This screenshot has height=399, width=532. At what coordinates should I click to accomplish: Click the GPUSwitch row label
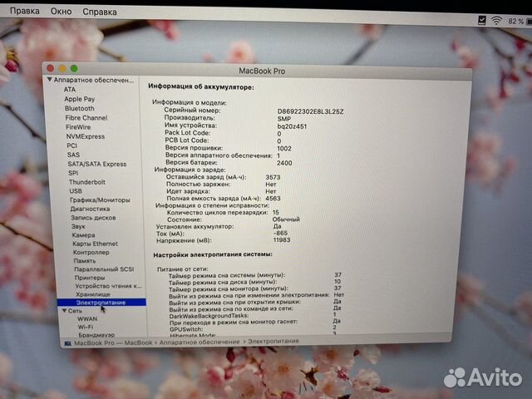click(186, 329)
